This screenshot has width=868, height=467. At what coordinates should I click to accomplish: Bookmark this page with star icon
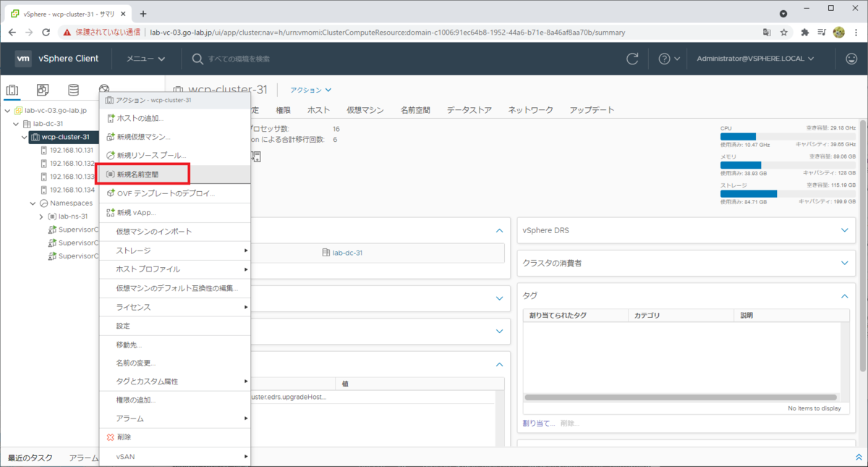pyautogui.click(x=783, y=33)
